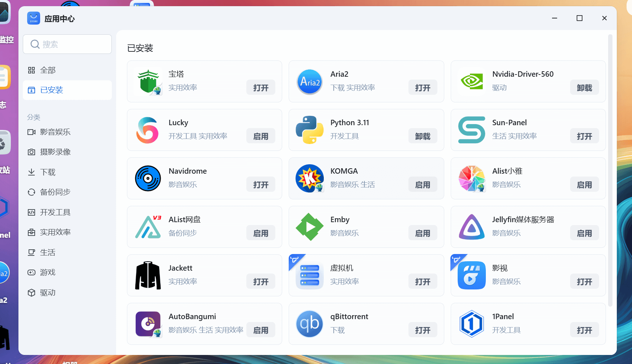
Task: Filter by 驱动 category
Action: point(67,293)
